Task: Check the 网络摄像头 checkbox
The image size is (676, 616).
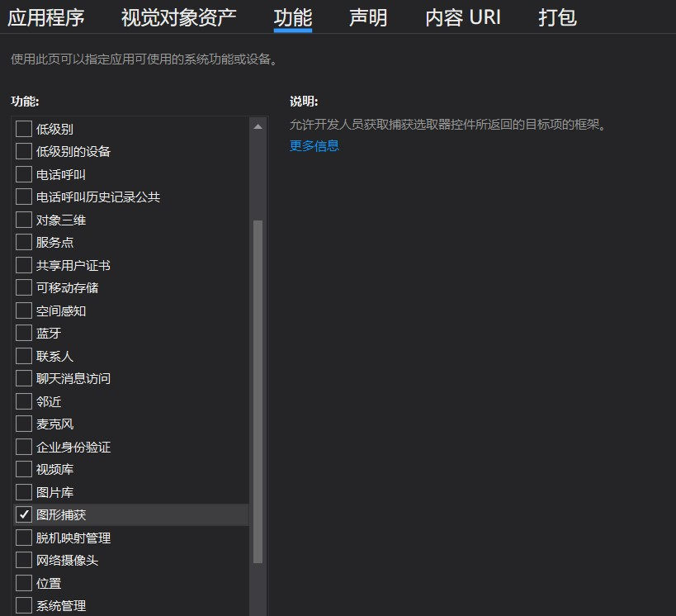Action: (x=24, y=560)
